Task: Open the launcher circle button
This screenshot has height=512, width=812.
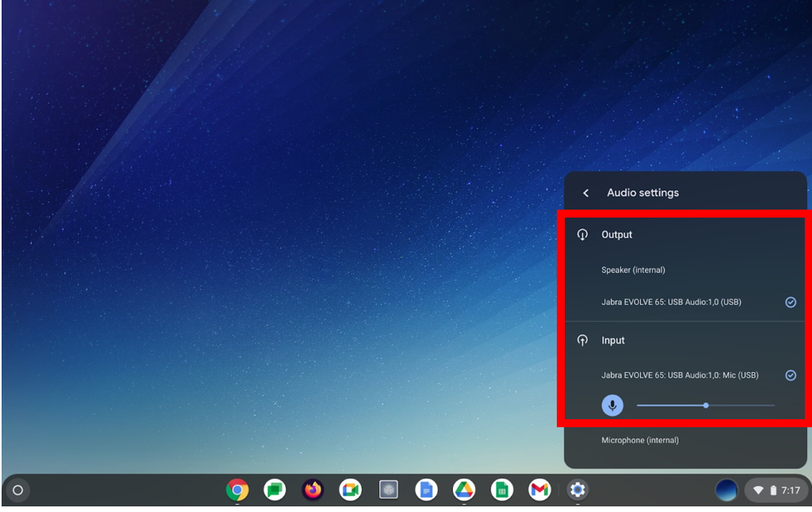Action: coord(18,490)
